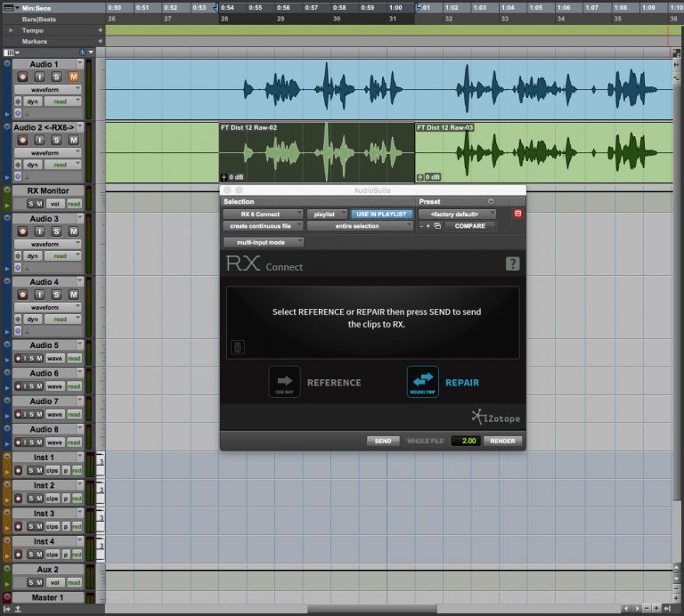Screen dimensions: 684x616
Task: Enable input monitoring on Audio 3
Action: pos(41,231)
